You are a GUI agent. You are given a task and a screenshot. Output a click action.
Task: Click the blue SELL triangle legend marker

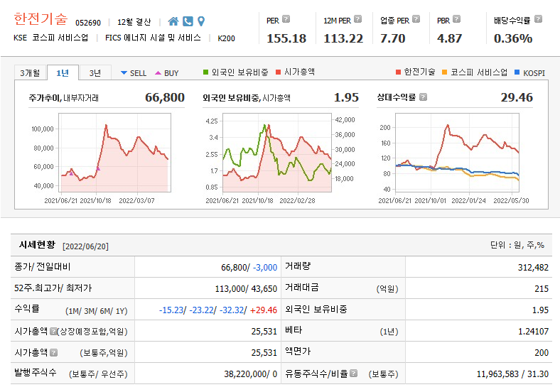pyautogui.click(x=124, y=73)
